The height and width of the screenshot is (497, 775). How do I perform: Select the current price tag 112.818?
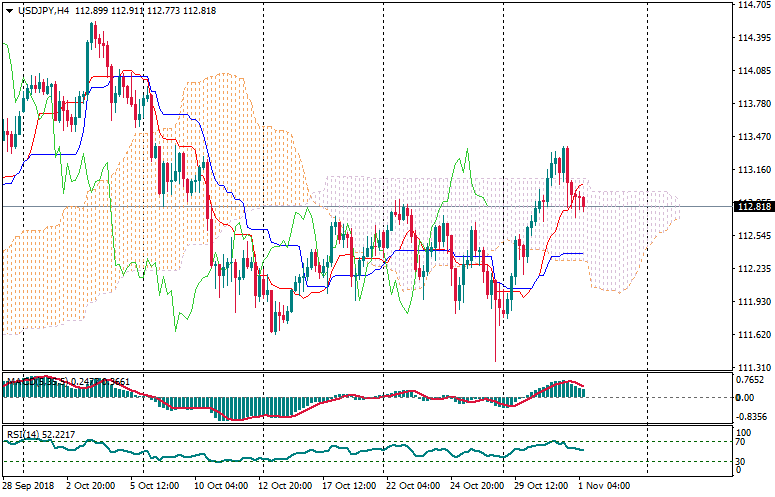tap(753, 207)
